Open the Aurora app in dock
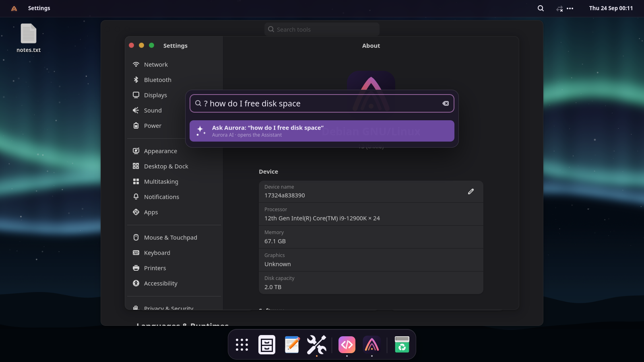The image size is (644, 362). 372,345
